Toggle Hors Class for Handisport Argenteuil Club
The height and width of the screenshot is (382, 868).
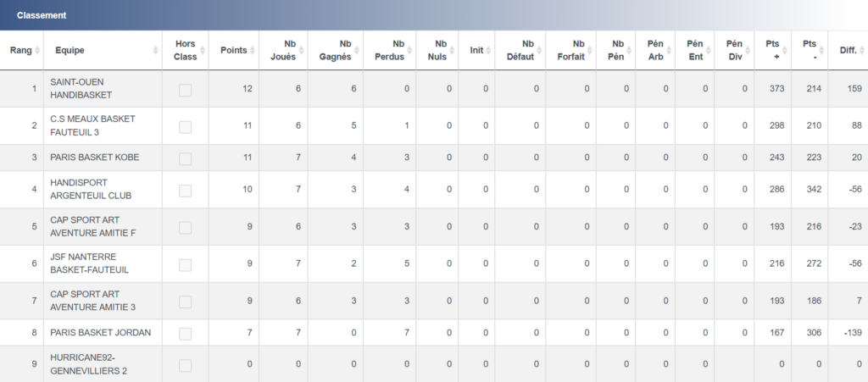tap(185, 189)
